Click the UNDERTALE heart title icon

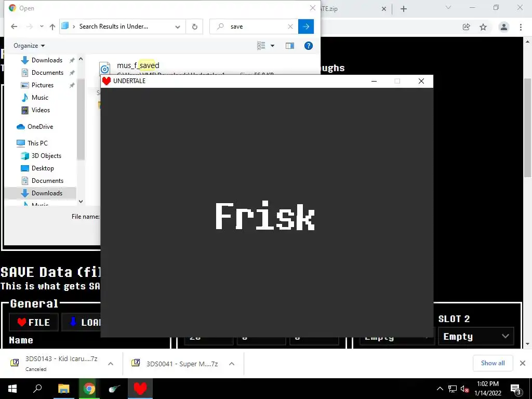click(x=107, y=81)
